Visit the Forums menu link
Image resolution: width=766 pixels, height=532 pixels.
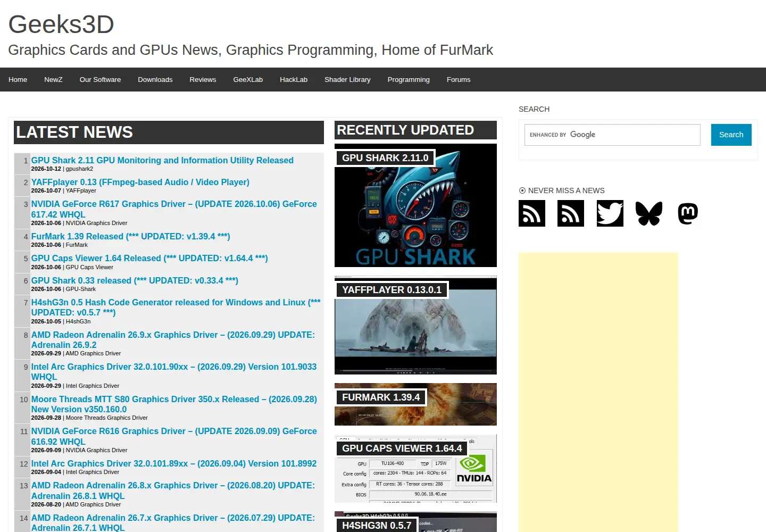click(459, 80)
